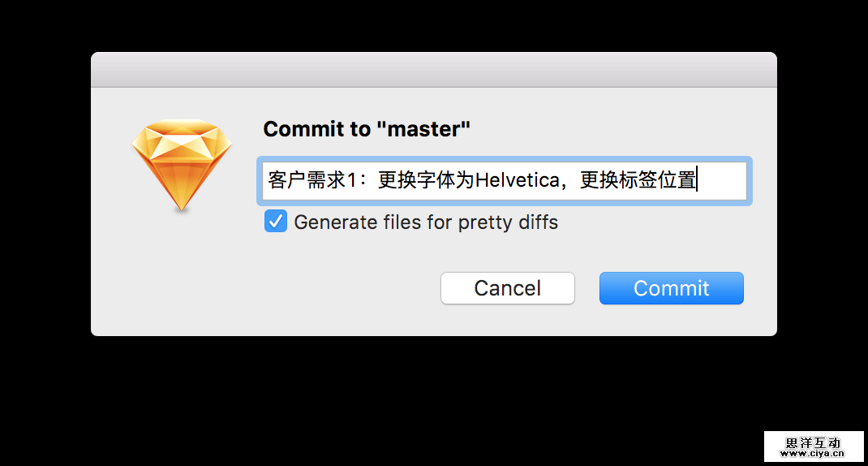
Task: Uncheck the Generate files for pretty diffs checkbox
Action: pos(276,222)
